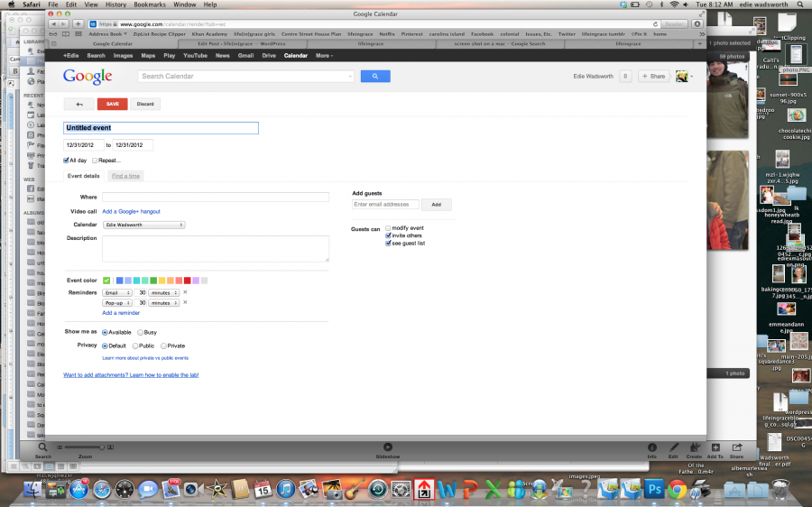Go to Gmail in the Google bar
The width and height of the screenshot is (812, 507).
[x=245, y=55]
